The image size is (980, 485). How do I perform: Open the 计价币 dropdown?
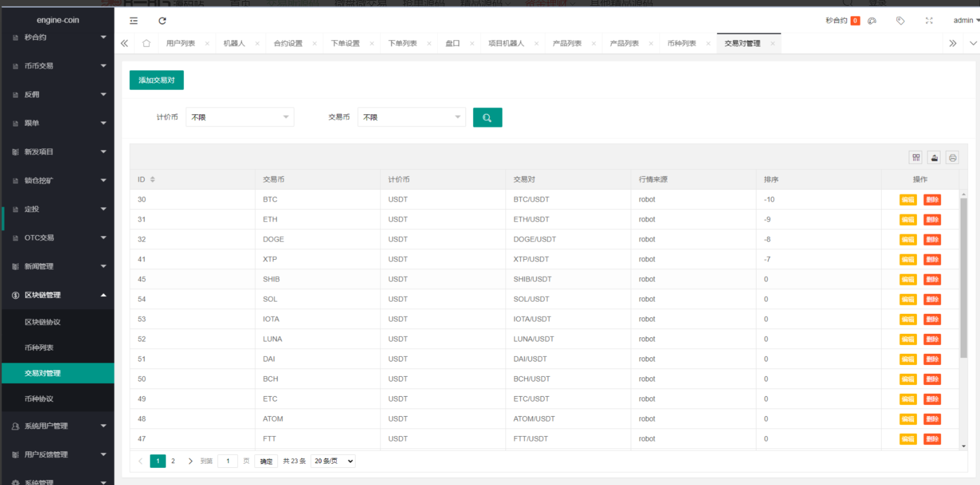[x=240, y=118]
